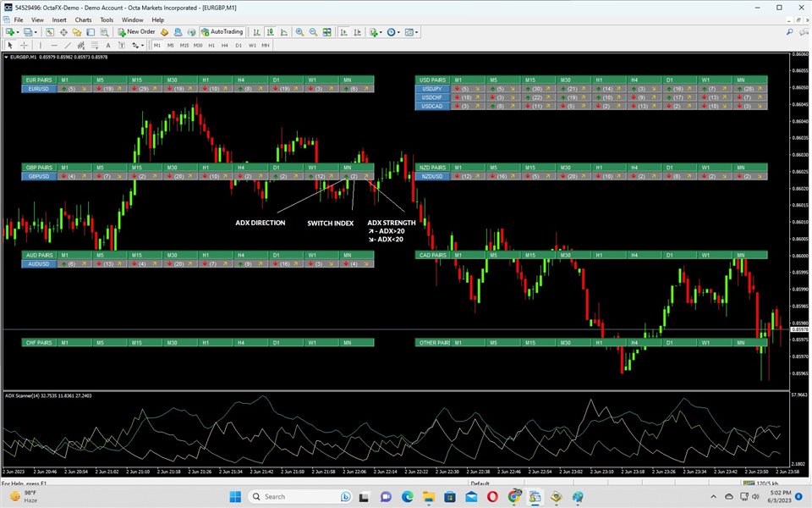Screen dimensions: 812x508
Task: Open the Charts menu
Action: pyautogui.click(x=83, y=19)
